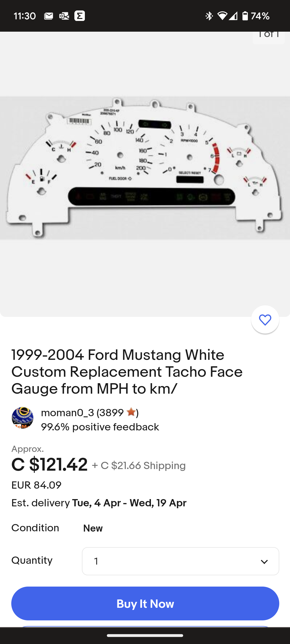The width and height of the screenshot is (290, 644).
Task: Tap the home gesture navigation bar
Action: [145, 635]
